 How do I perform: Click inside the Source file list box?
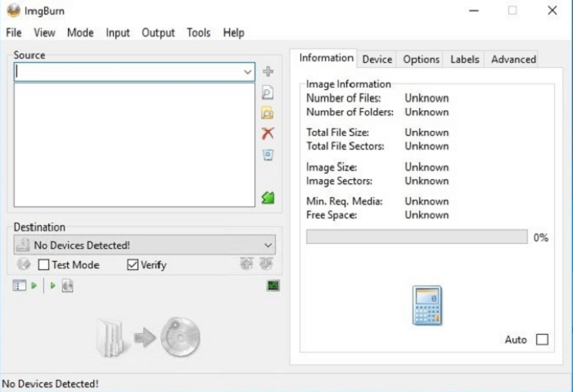tap(134, 145)
